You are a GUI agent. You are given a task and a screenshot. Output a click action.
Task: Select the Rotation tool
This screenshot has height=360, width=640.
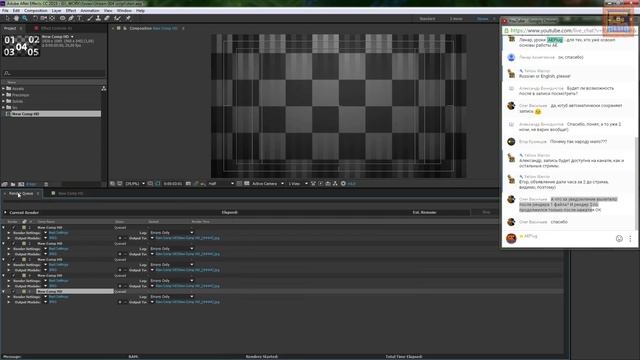[35, 18]
